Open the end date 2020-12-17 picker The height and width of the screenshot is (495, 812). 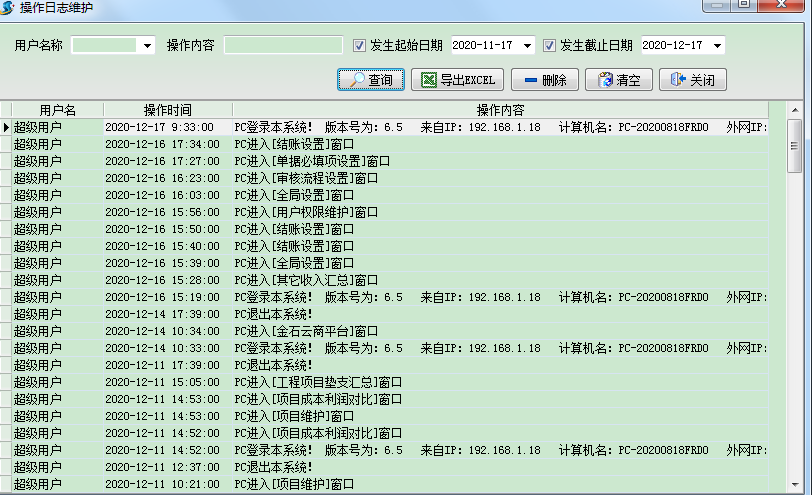717,46
